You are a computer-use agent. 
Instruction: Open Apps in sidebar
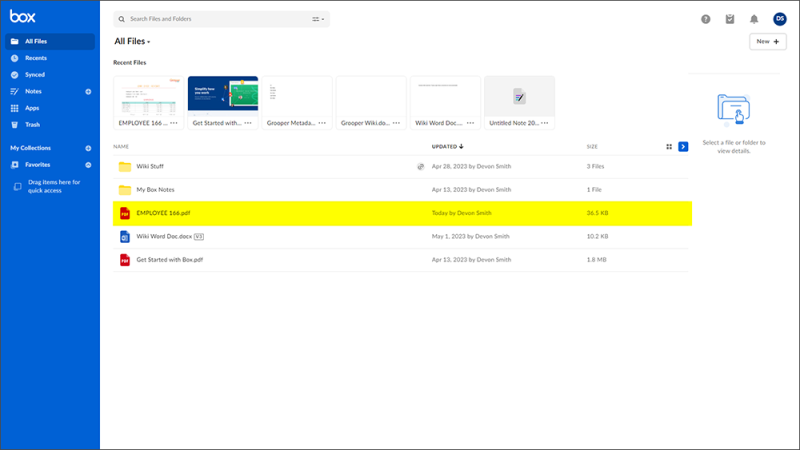(x=32, y=108)
